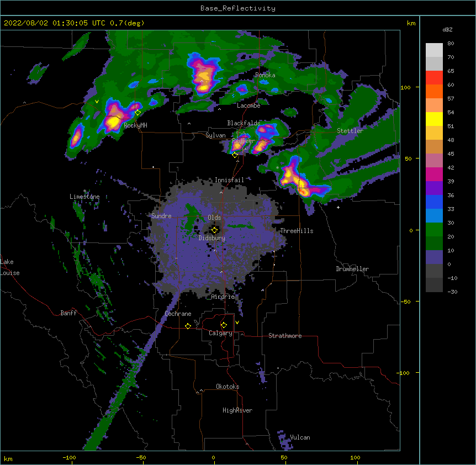
Task: Click the Innisfail city label
Action: [x=229, y=180]
